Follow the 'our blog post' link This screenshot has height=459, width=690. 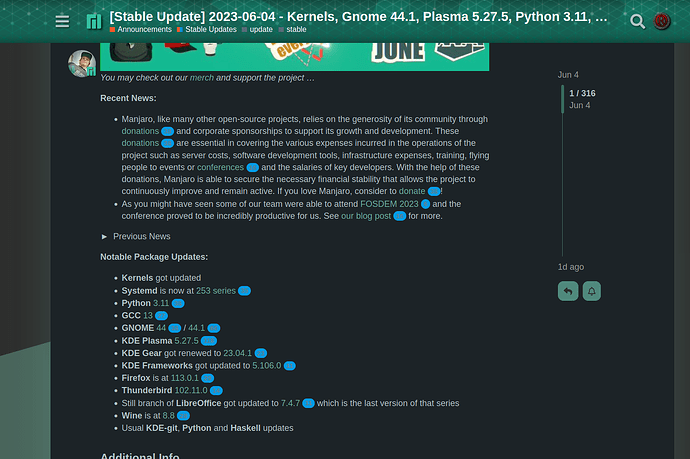coord(365,216)
